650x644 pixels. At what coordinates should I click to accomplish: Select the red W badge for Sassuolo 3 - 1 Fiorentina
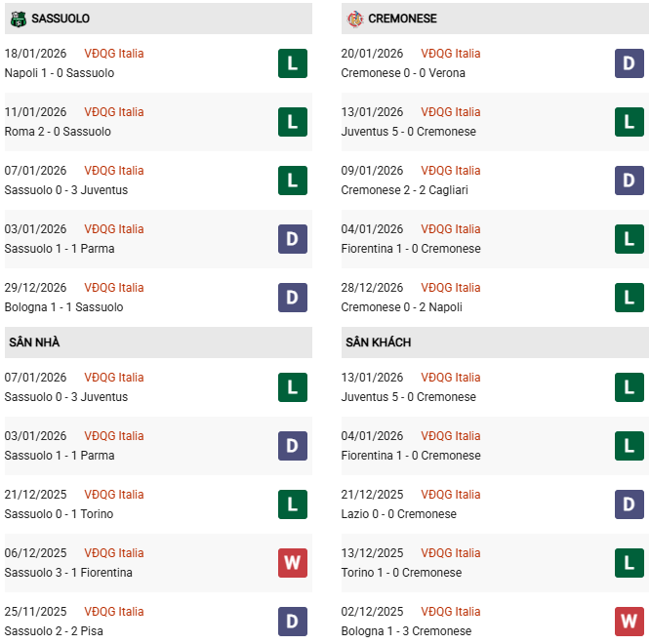(x=292, y=563)
